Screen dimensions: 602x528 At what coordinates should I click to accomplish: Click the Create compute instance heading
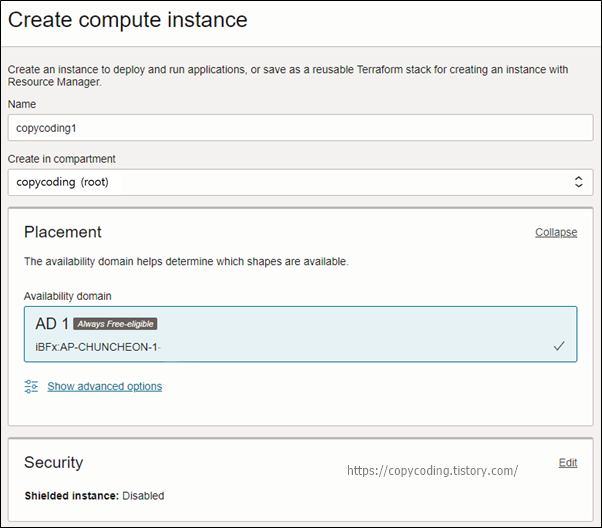click(128, 20)
